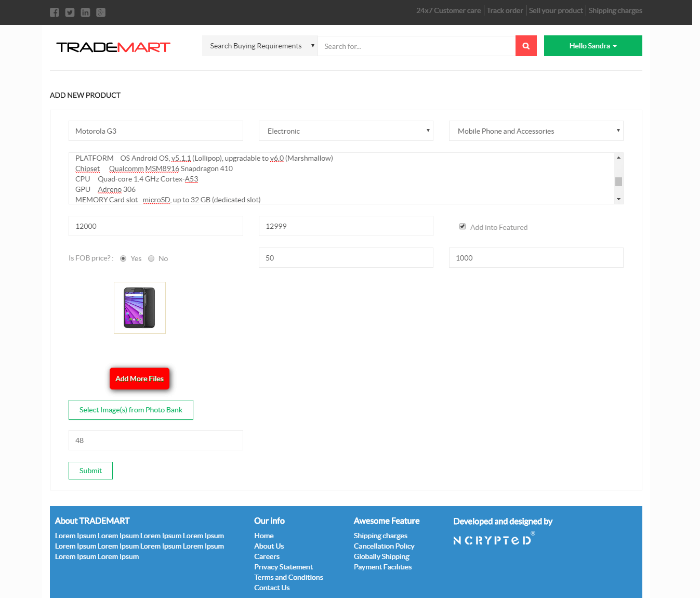
Task: Visit the NCRYPTED developer logo
Action: 494,539
